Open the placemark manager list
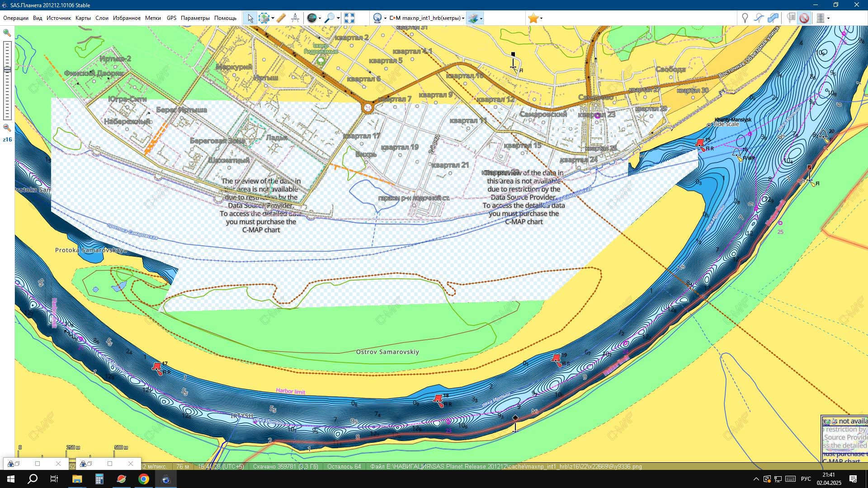The height and width of the screenshot is (488, 868). (791, 18)
